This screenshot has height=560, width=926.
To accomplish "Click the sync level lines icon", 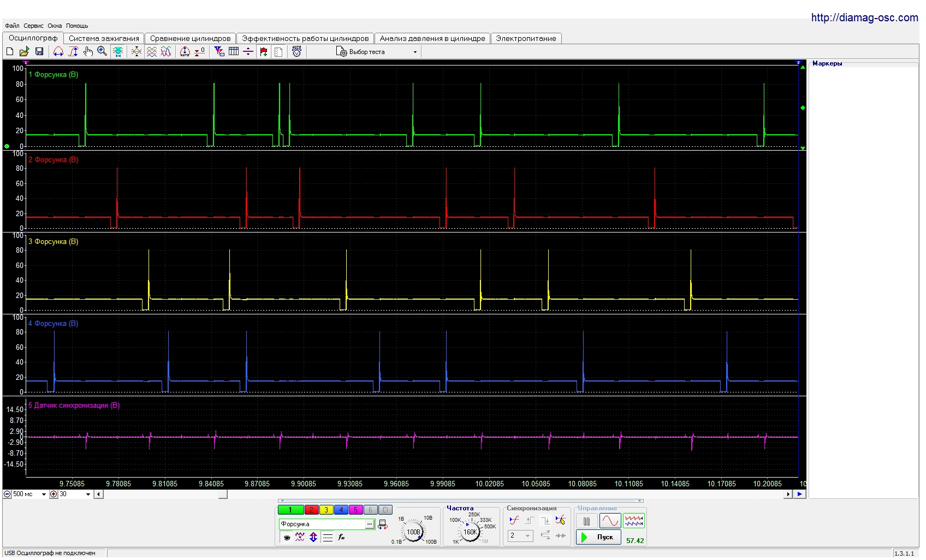I will point(545,536).
